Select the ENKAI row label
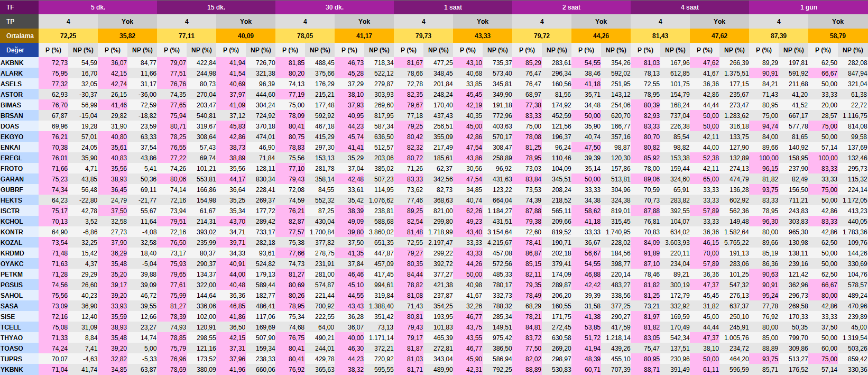The width and height of the screenshot is (868, 375). 19,148
